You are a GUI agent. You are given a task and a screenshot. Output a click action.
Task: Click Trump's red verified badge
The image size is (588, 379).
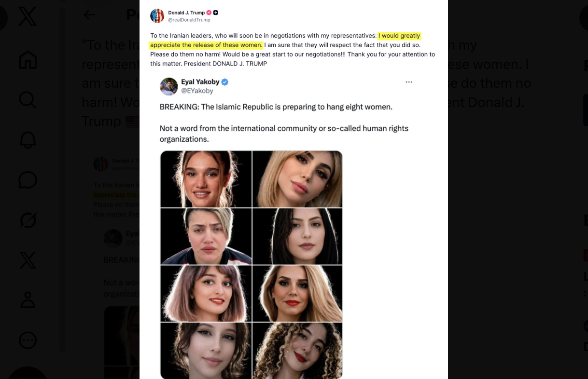(x=209, y=13)
